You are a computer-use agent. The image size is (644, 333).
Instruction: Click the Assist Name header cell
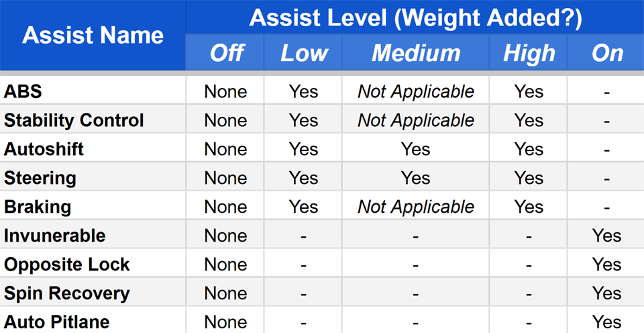coord(93,36)
